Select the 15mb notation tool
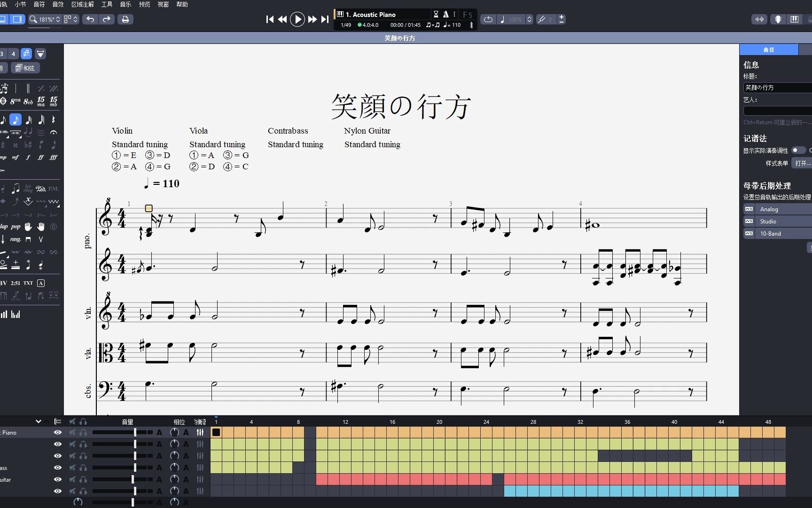The image size is (812, 508). click(x=54, y=101)
